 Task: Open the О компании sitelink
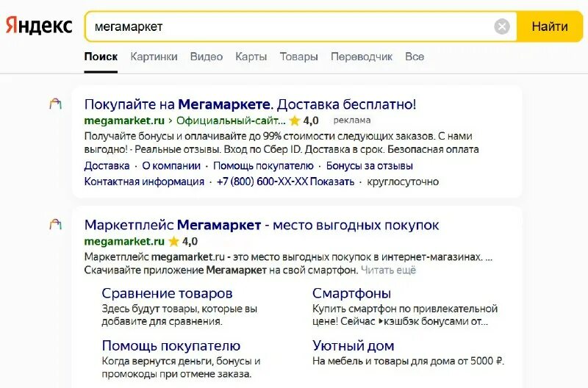point(171,165)
